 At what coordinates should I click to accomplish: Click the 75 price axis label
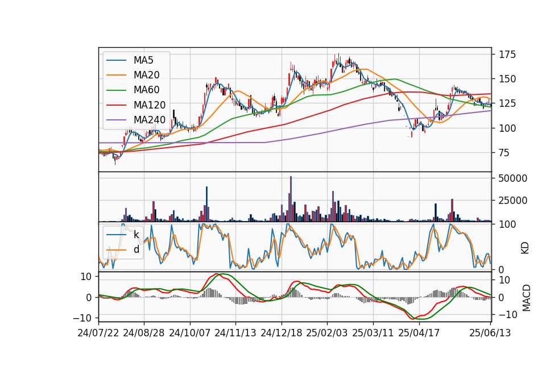coord(504,153)
